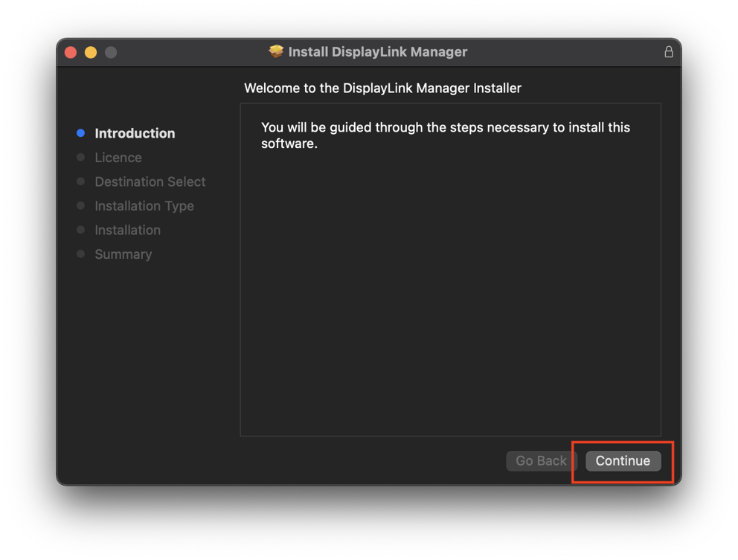Click the green zoom button on the window
Image resolution: width=738 pixels, height=560 pixels.
[x=111, y=52]
